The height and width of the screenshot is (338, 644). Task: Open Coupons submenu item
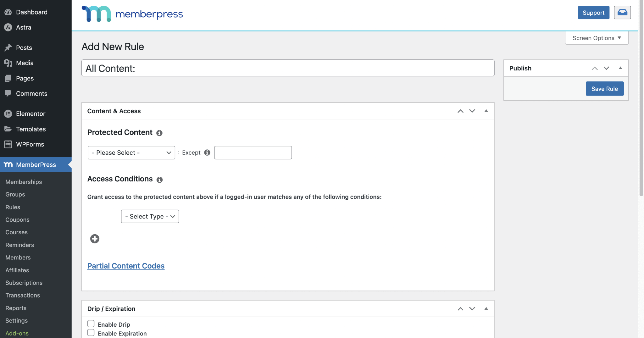(x=17, y=220)
